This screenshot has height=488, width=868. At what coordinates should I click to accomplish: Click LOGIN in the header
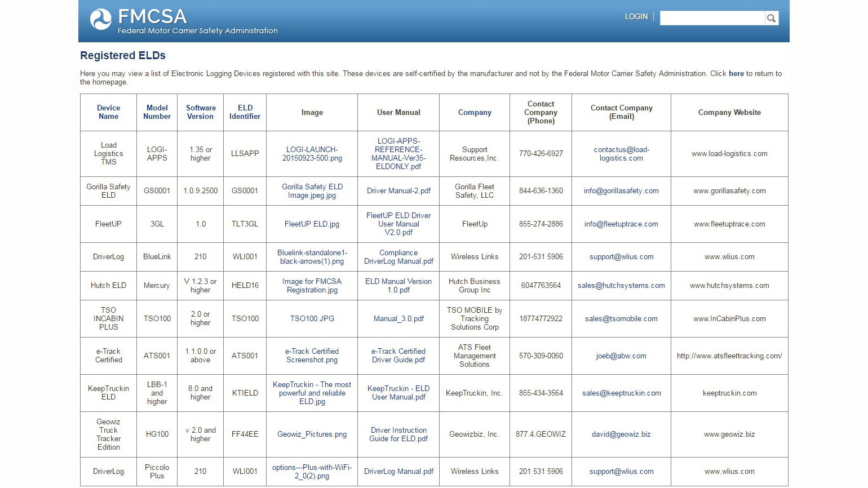point(636,16)
